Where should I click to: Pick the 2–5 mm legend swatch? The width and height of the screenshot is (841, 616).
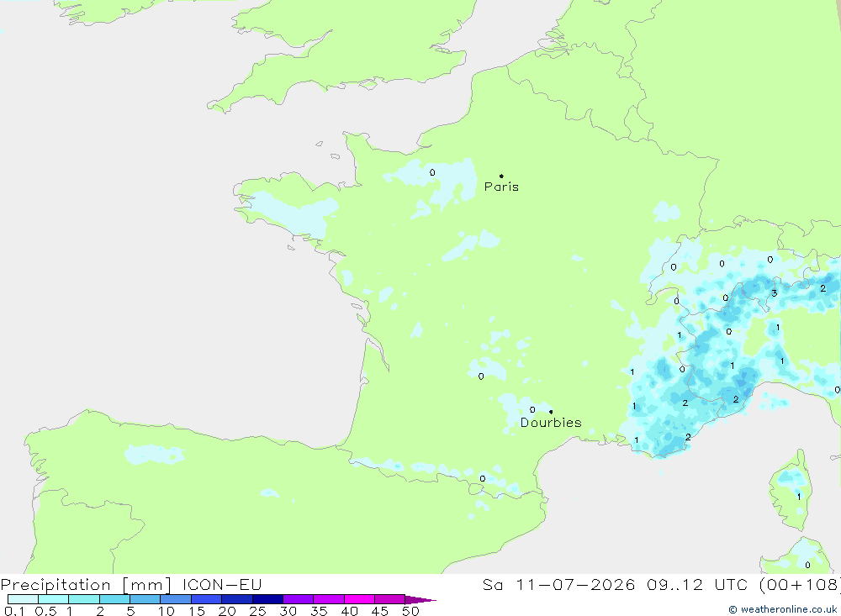click(x=114, y=599)
